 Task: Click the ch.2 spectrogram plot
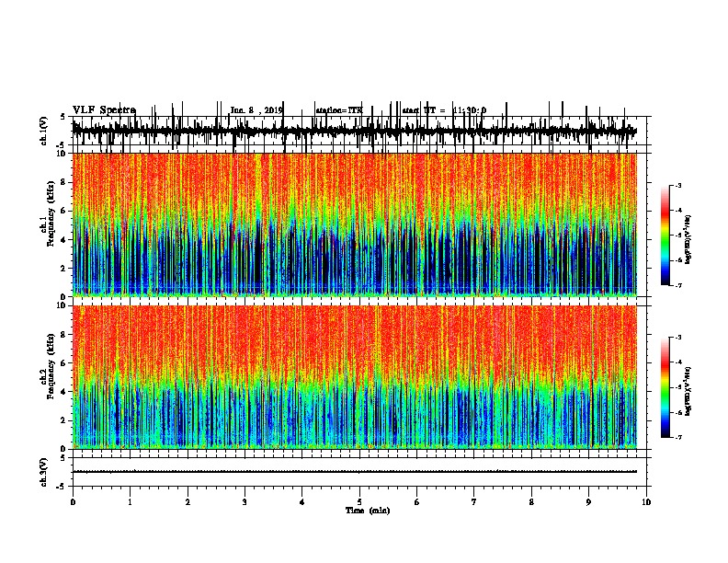pos(354,377)
